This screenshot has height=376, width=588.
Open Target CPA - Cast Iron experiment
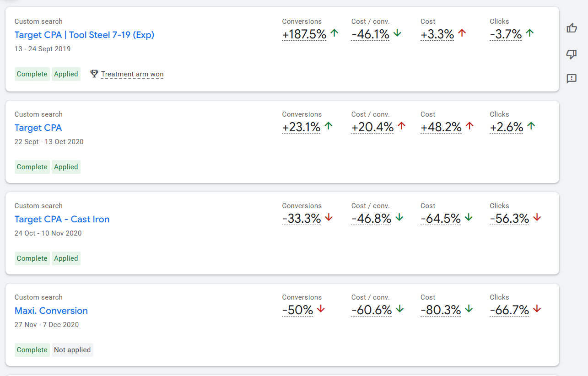(62, 219)
